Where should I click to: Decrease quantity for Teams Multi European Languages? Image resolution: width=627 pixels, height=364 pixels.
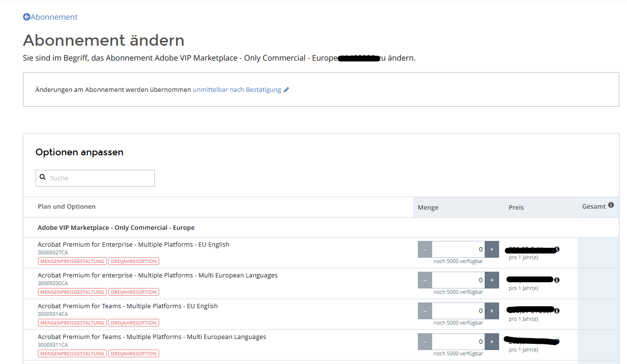425,341
